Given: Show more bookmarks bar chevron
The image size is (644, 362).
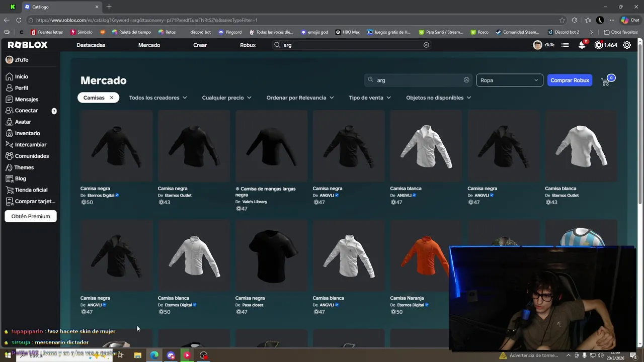Looking at the screenshot, I should click(x=591, y=32).
